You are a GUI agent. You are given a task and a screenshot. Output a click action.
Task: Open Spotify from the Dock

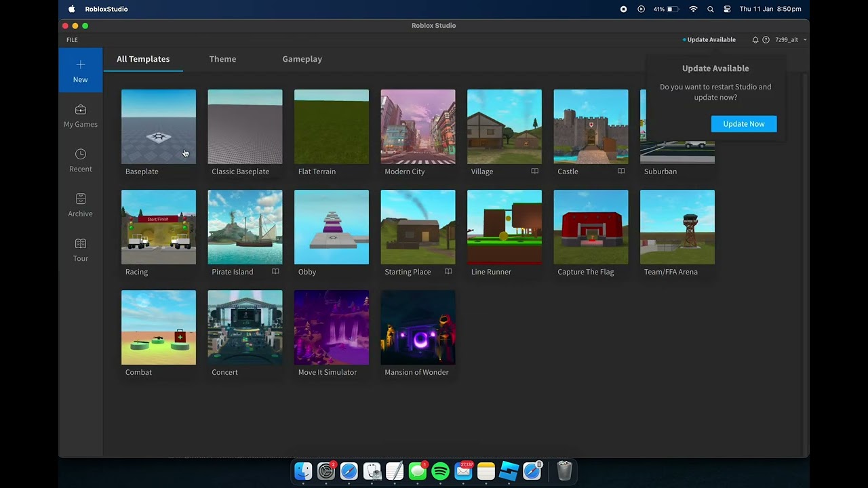click(x=440, y=471)
